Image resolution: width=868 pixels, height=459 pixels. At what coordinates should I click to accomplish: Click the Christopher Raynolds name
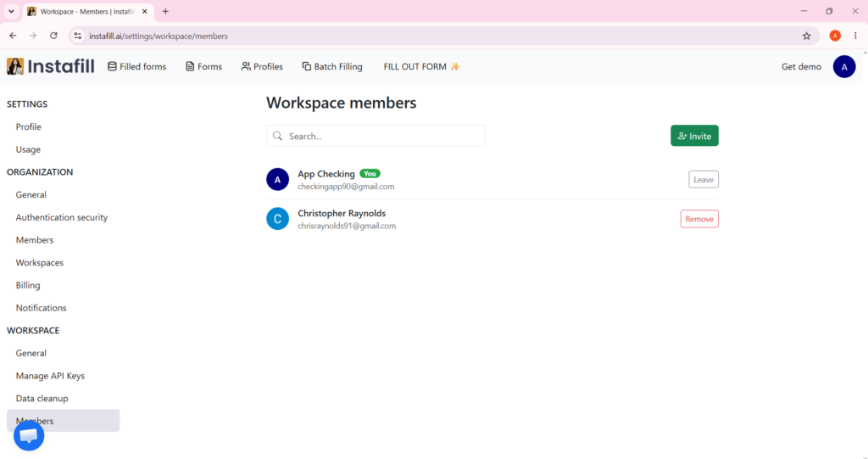coord(342,214)
